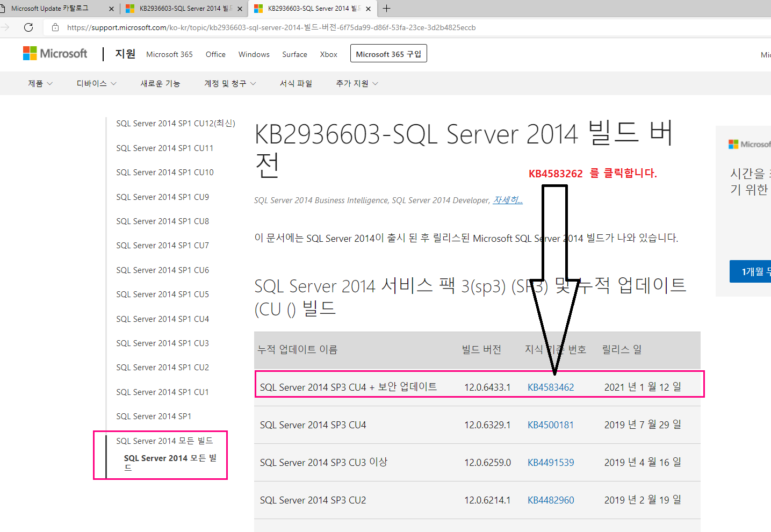Open the KB4491539 article link
Viewport: 771px width, 532px height.
click(551, 462)
